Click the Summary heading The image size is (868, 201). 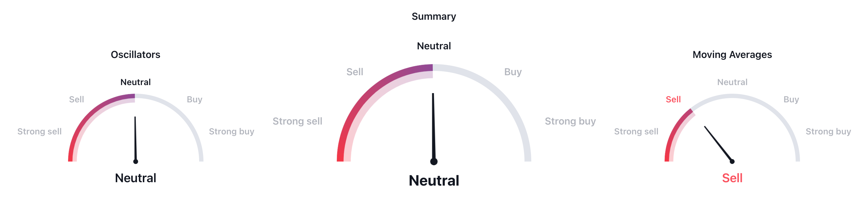(434, 16)
